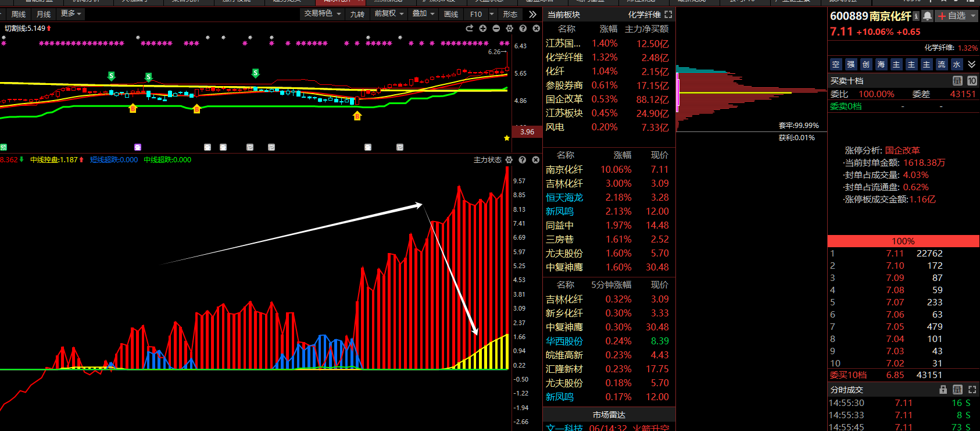Zoom out the K-line chart with minus icon
The width and height of the screenshot is (980, 431).
[x=496, y=29]
